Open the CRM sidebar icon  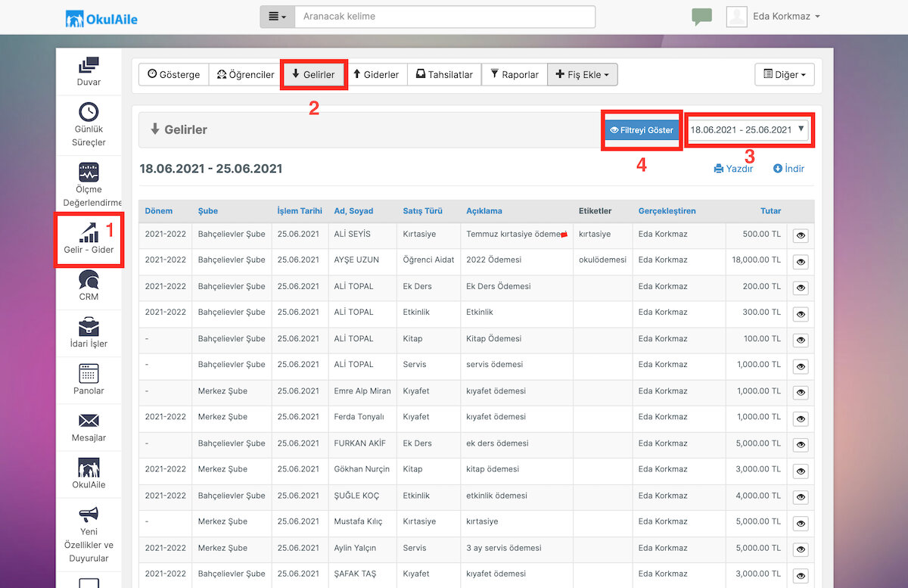pyautogui.click(x=89, y=280)
